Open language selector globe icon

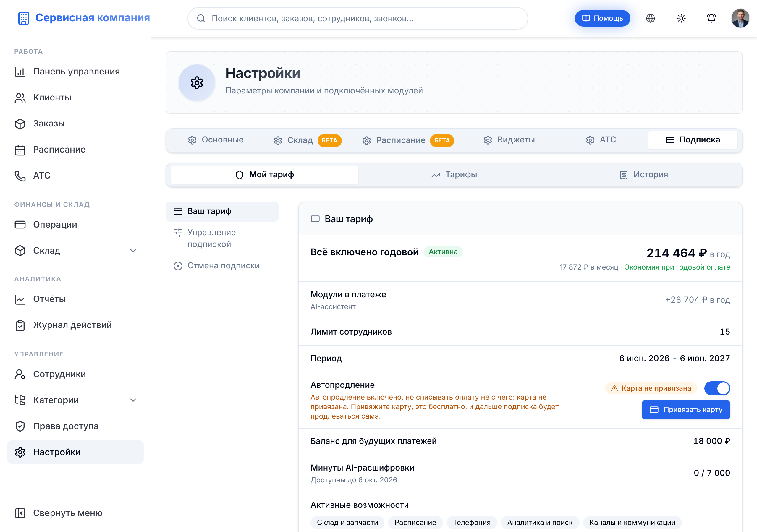click(x=650, y=18)
